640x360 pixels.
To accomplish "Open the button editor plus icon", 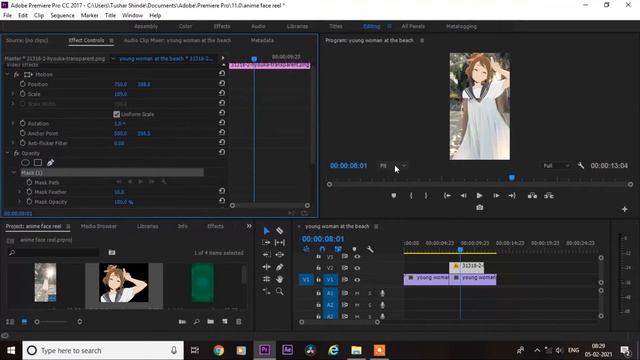I will pos(624,209).
